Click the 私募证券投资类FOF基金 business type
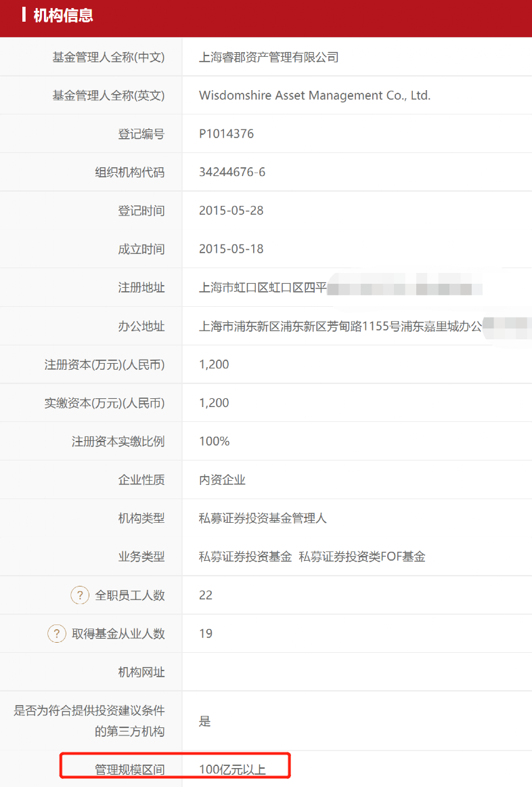This screenshot has height=787, width=532. click(362, 557)
